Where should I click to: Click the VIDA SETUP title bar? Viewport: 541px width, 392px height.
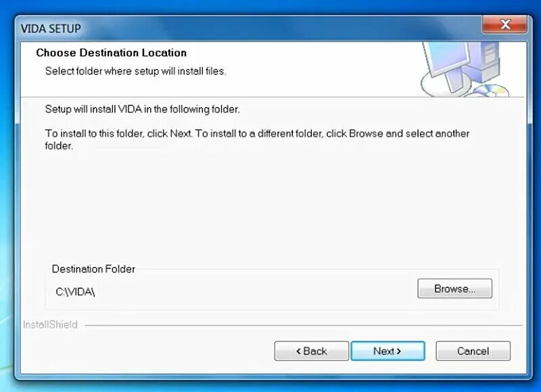click(241, 28)
